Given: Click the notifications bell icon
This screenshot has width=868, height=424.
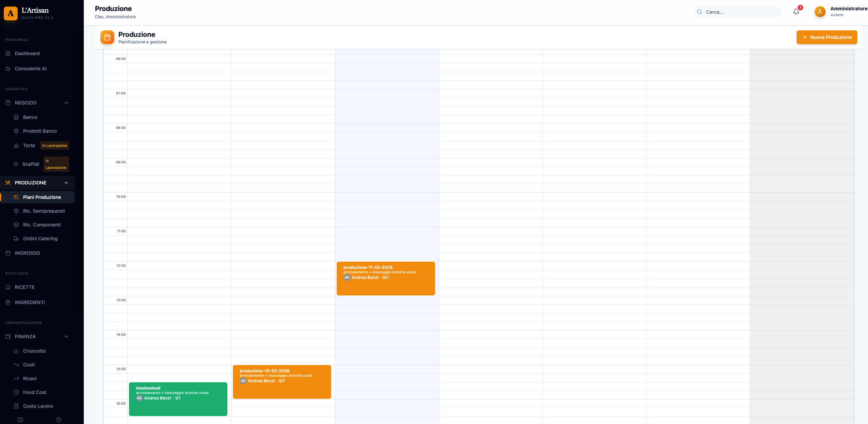Looking at the screenshot, I should [796, 12].
